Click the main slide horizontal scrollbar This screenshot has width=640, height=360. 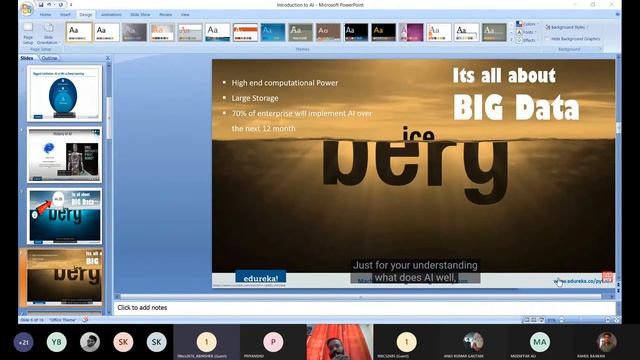(x=360, y=297)
